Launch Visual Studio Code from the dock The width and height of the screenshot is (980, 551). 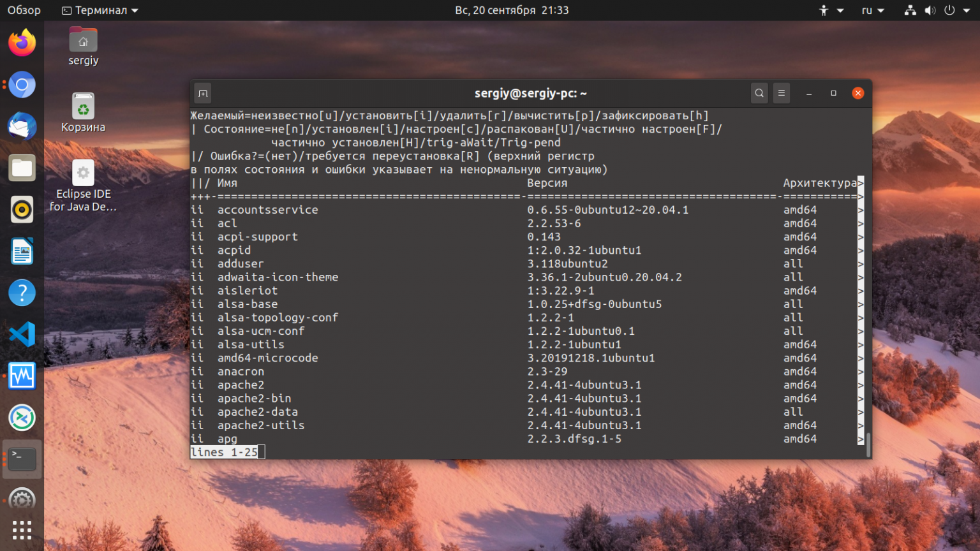tap(22, 334)
